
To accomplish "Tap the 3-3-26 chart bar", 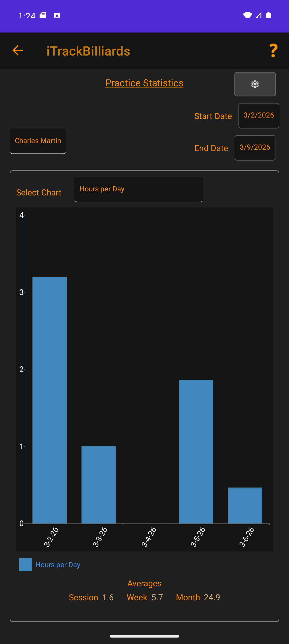I will [x=98, y=485].
